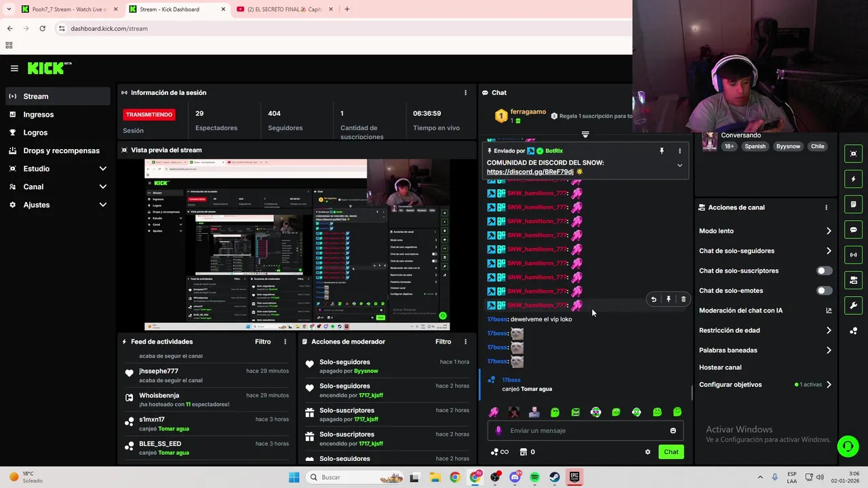This screenshot has width=868, height=488.
Task: Delete the hovered chat message
Action: (684, 300)
